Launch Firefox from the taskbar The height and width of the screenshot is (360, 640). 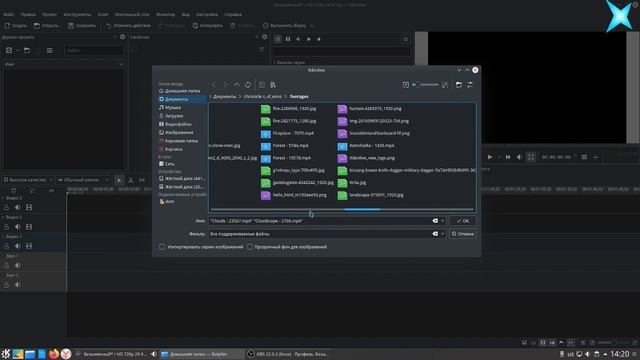(53, 354)
